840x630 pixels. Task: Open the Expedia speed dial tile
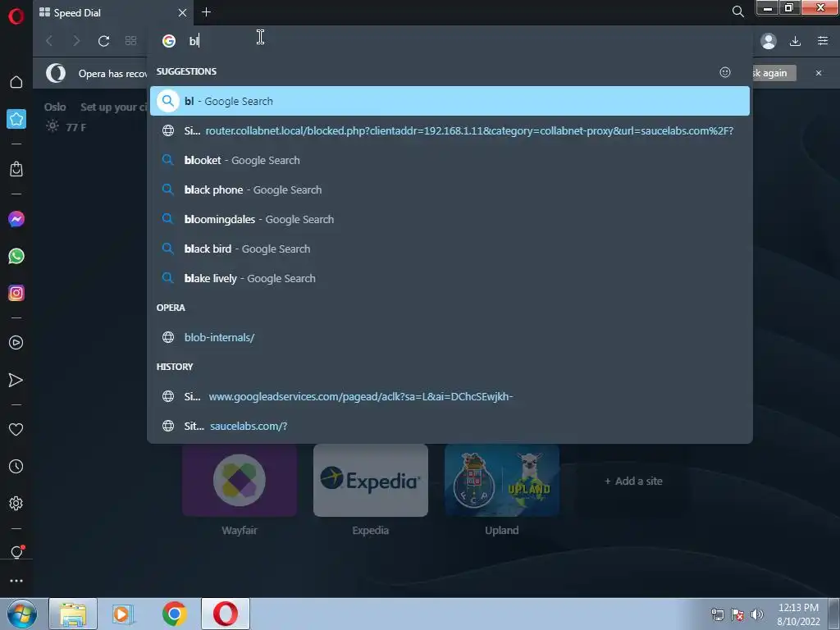(x=371, y=481)
